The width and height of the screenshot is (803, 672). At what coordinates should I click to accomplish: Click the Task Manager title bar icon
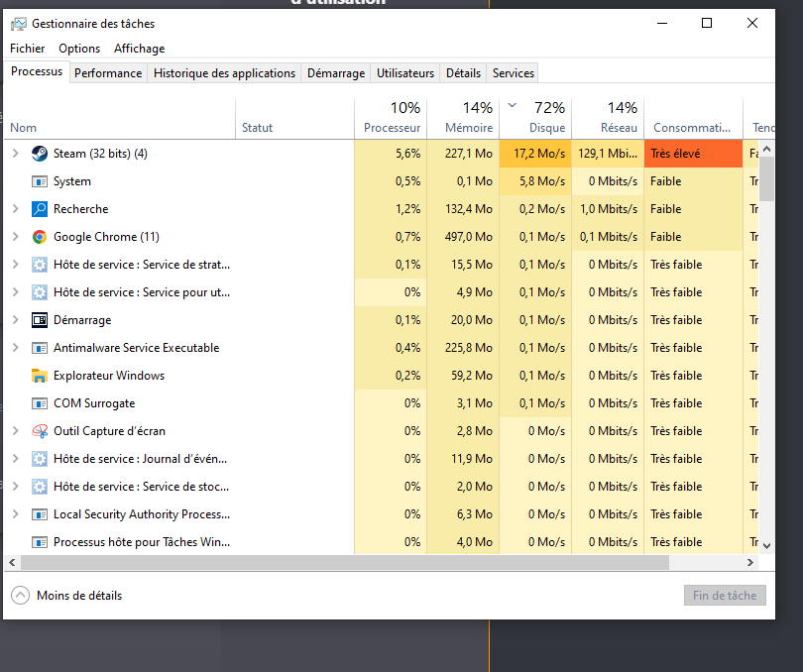[x=19, y=24]
